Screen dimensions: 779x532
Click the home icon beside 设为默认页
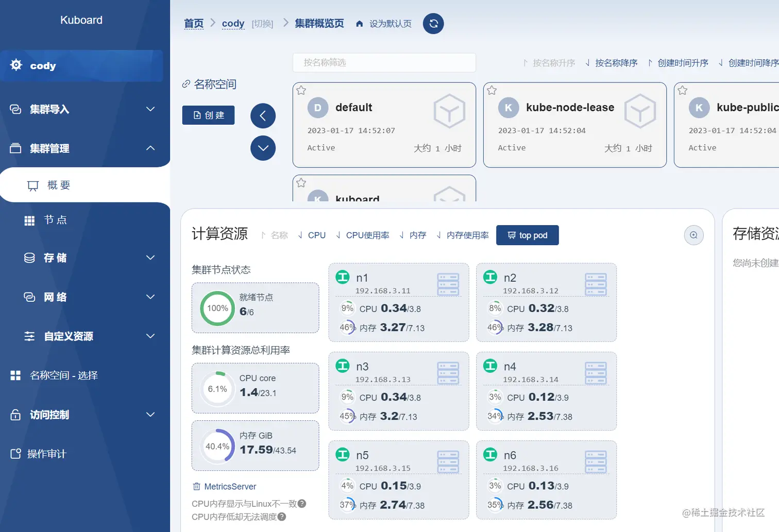coord(360,24)
